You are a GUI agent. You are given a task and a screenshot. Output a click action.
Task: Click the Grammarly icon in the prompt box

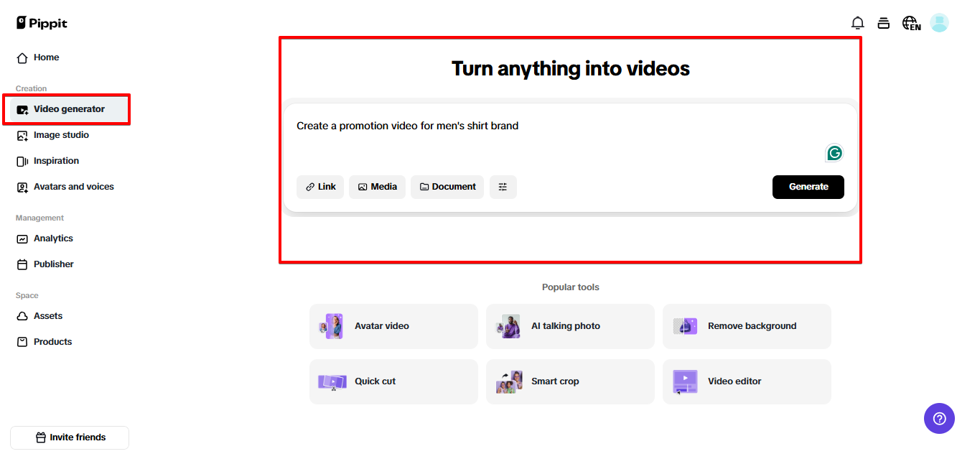coord(834,153)
